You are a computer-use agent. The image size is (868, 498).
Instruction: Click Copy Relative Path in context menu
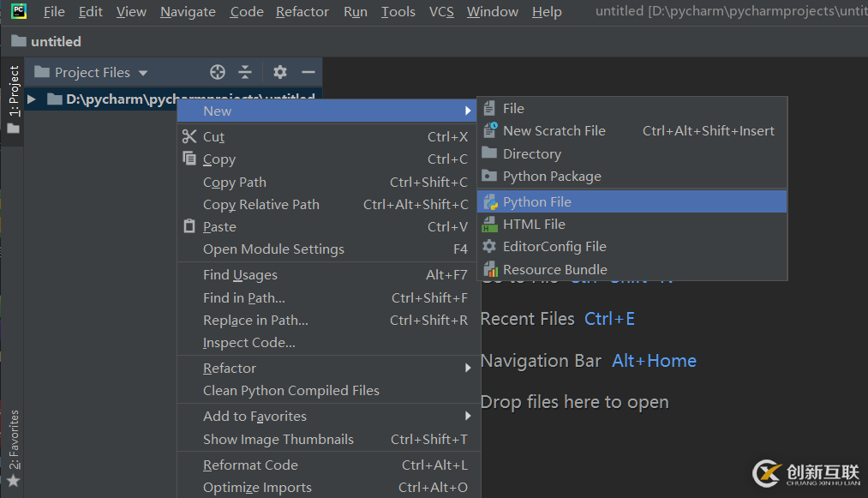click(260, 205)
